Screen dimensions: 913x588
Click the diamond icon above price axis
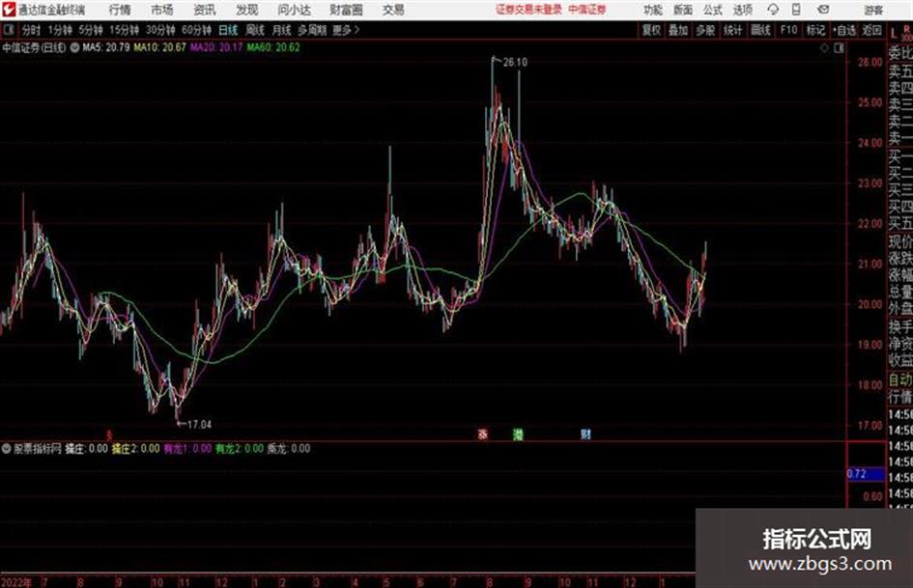[824, 48]
